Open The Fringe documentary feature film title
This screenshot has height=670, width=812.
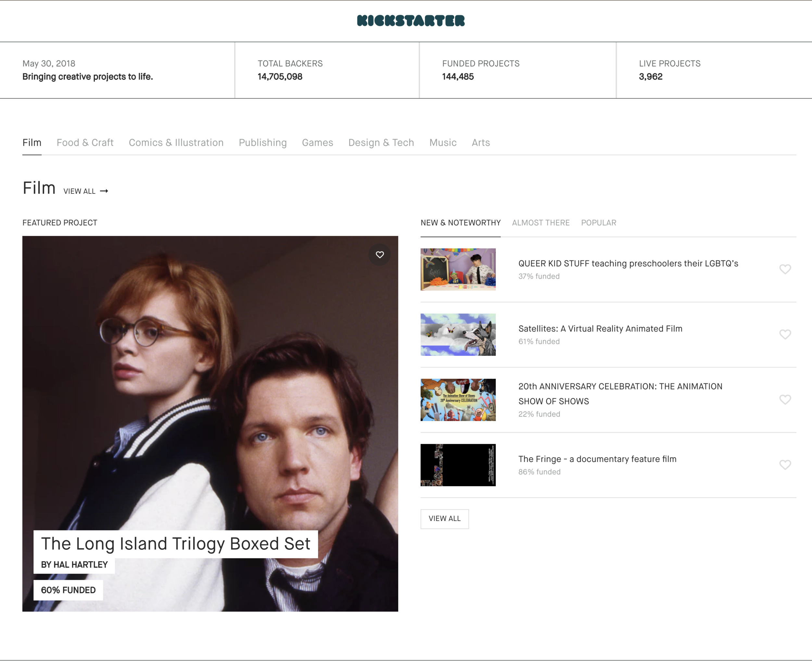point(597,459)
